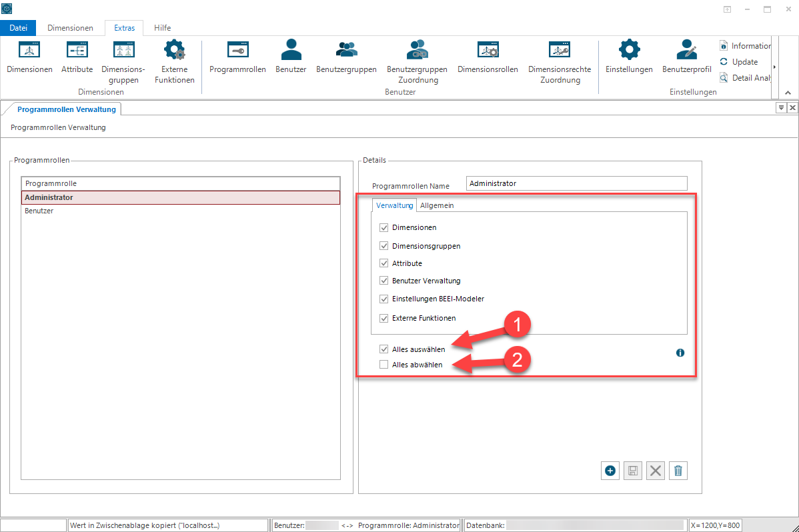Select the Administrator role row
This screenshot has height=532, width=799.
[x=180, y=198]
